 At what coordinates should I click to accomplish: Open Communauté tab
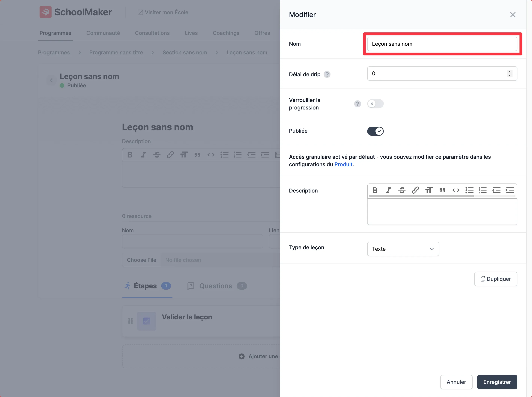click(103, 33)
